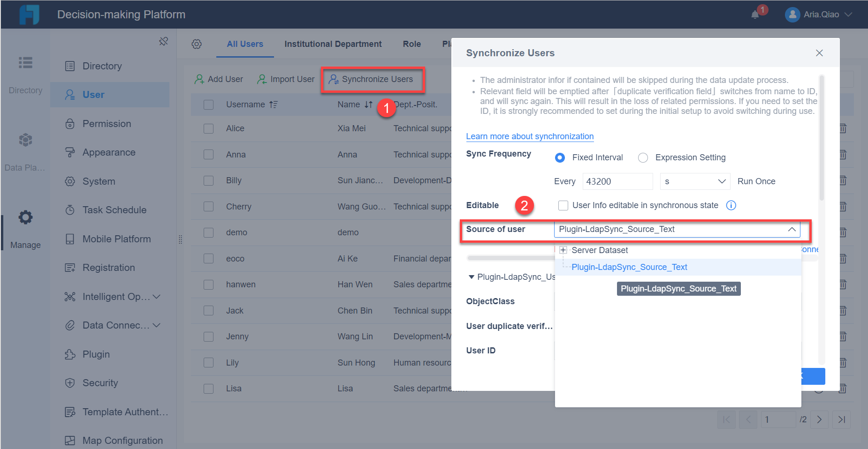The width and height of the screenshot is (868, 449).
Task: Check the checkbox next to Billy
Action: 209,180
